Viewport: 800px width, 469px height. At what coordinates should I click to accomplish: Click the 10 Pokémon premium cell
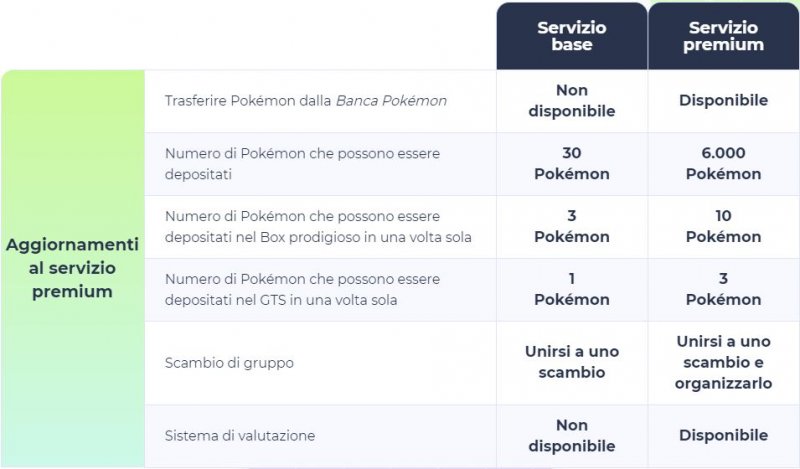pos(723,227)
